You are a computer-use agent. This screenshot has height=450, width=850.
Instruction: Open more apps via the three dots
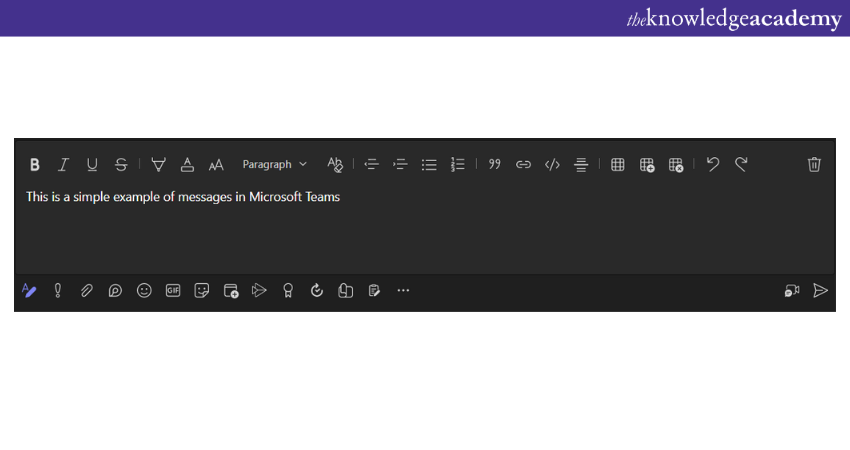point(403,291)
